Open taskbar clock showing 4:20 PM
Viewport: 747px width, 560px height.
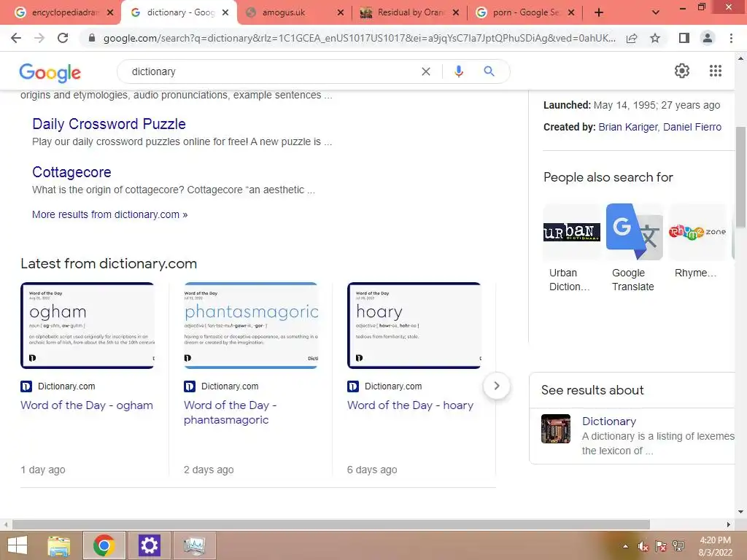715,546
